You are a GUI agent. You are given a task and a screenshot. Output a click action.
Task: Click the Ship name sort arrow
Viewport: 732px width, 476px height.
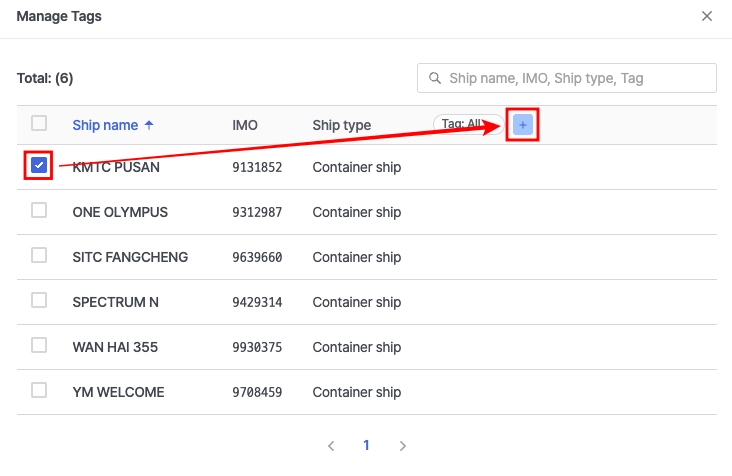[x=150, y=125]
